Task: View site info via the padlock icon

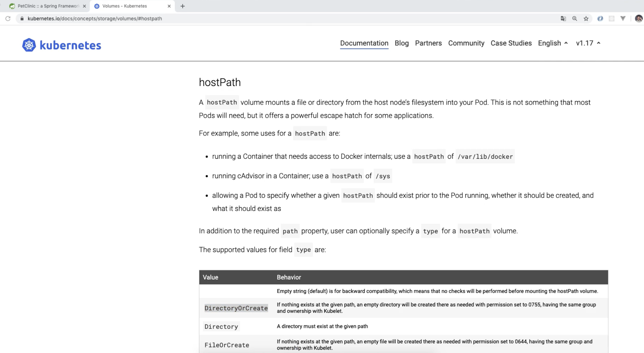Action: (22, 19)
